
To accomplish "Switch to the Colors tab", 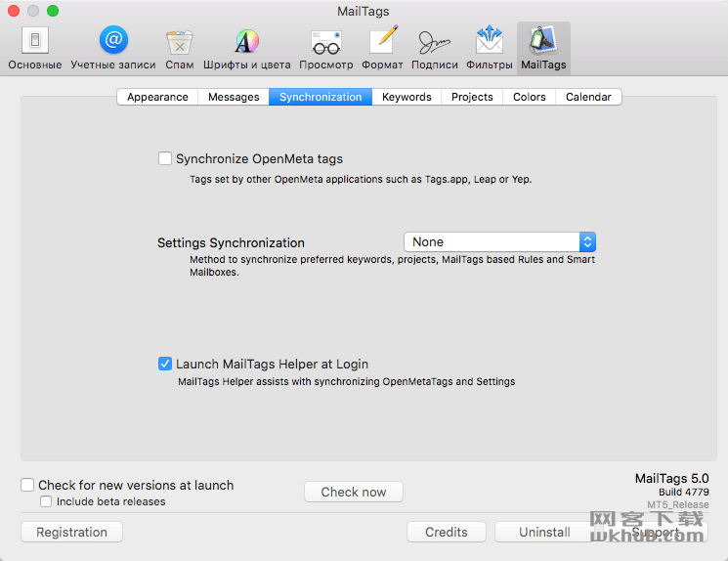I will [x=530, y=97].
